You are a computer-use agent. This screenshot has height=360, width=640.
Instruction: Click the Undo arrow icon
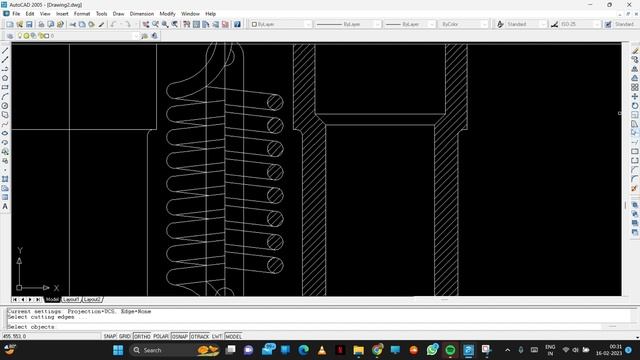click(x=113, y=24)
